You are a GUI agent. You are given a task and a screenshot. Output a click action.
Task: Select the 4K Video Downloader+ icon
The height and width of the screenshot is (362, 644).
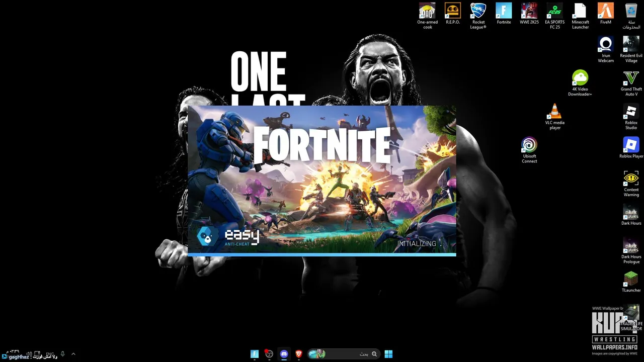coord(580,83)
